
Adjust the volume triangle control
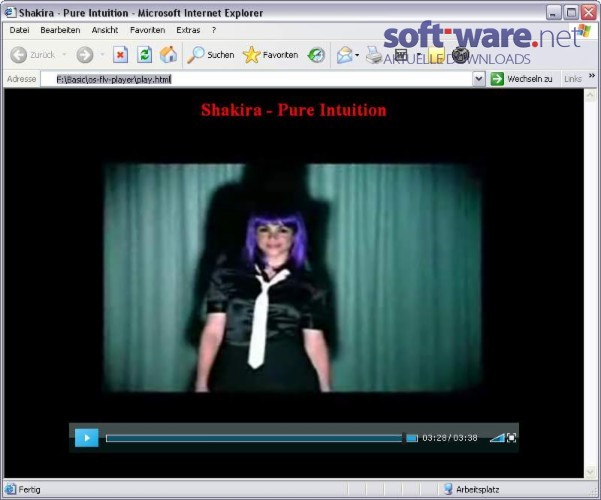[497, 438]
